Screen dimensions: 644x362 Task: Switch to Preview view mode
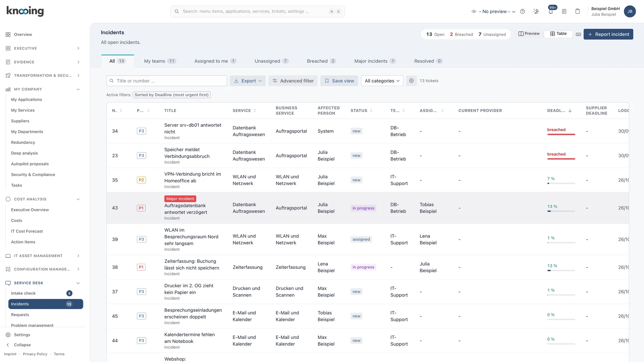529,34
